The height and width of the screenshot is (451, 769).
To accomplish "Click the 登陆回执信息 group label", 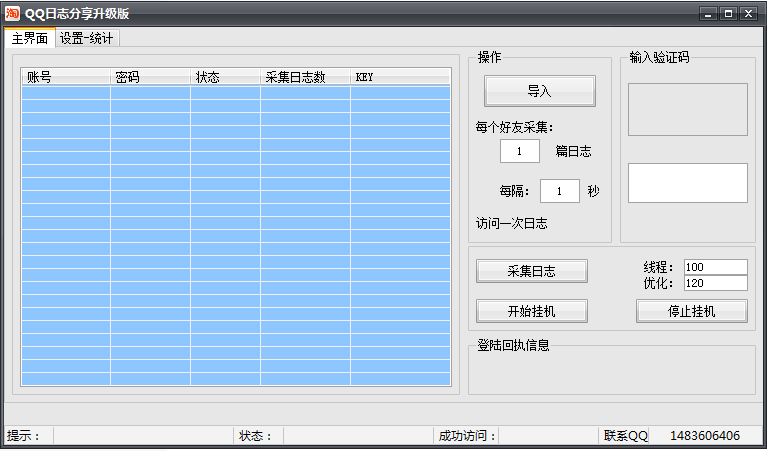I will 513,345.
